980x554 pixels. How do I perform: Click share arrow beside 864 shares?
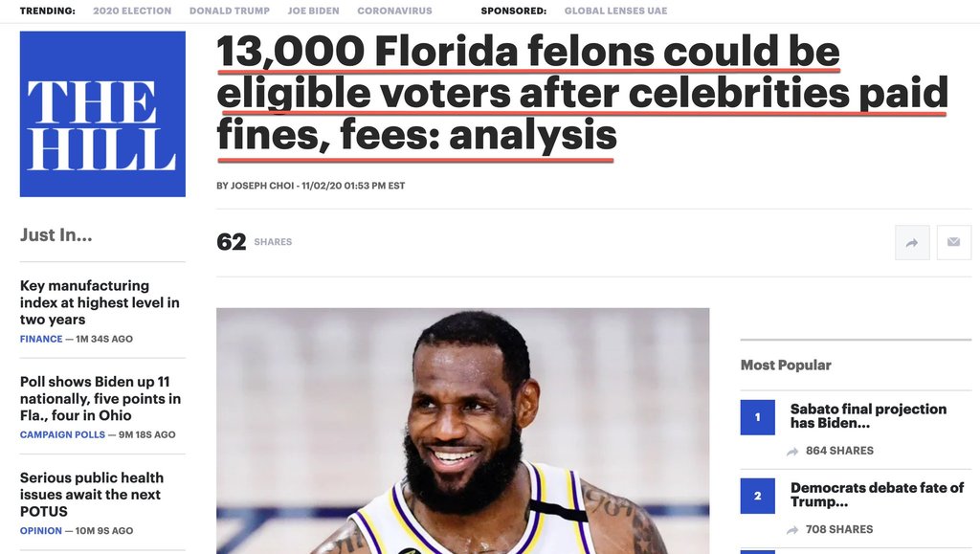[x=792, y=451]
